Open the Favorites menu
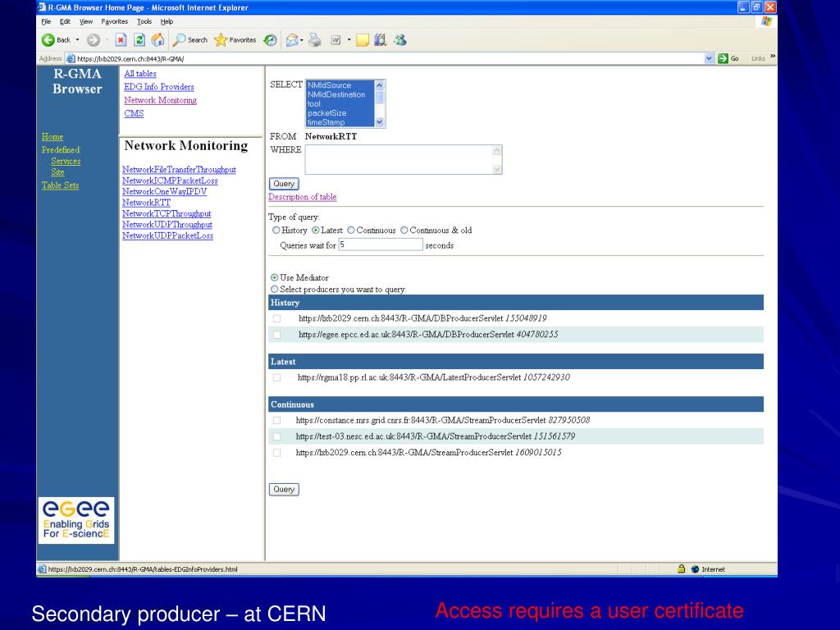 point(115,21)
